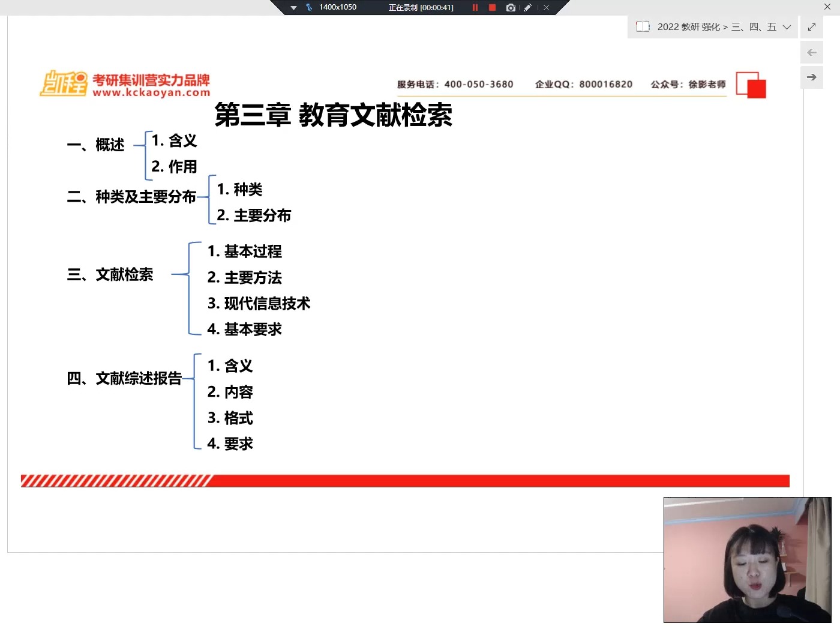Click heading 三、文献检索

pyautogui.click(x=110, y=274)
